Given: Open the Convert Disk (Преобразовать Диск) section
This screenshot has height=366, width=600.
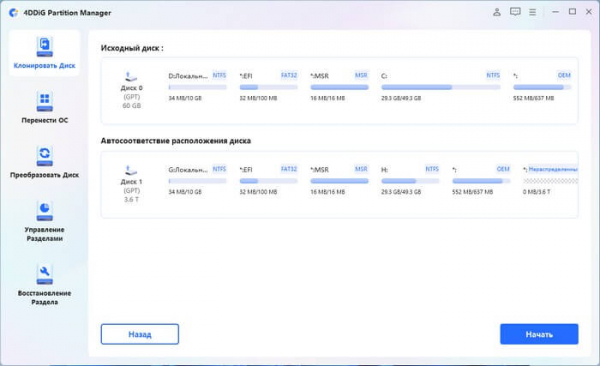Looking at the screenshot, I should (44, 162).
